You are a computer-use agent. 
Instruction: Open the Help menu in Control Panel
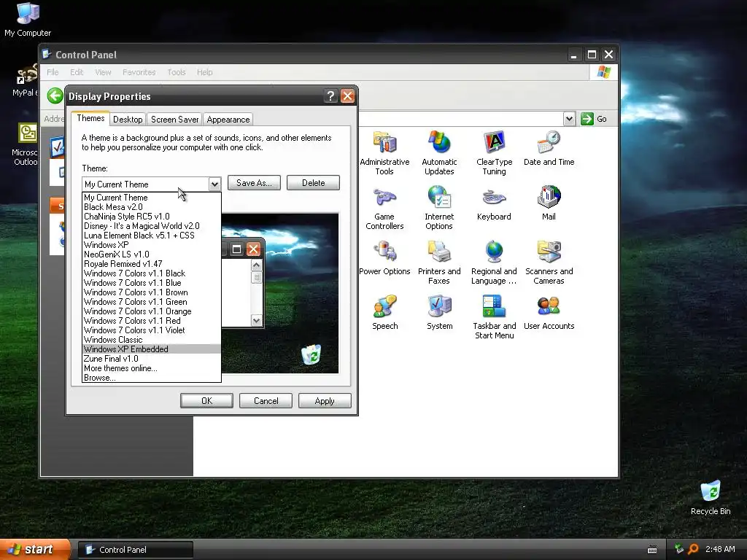pyautogui.click(x=205, y=72)
